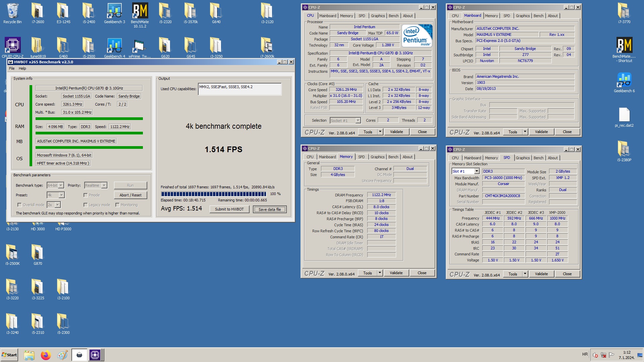Open the i5-3570k folder icon
This screenshot has height=362, width=644.
coord(191,13)
